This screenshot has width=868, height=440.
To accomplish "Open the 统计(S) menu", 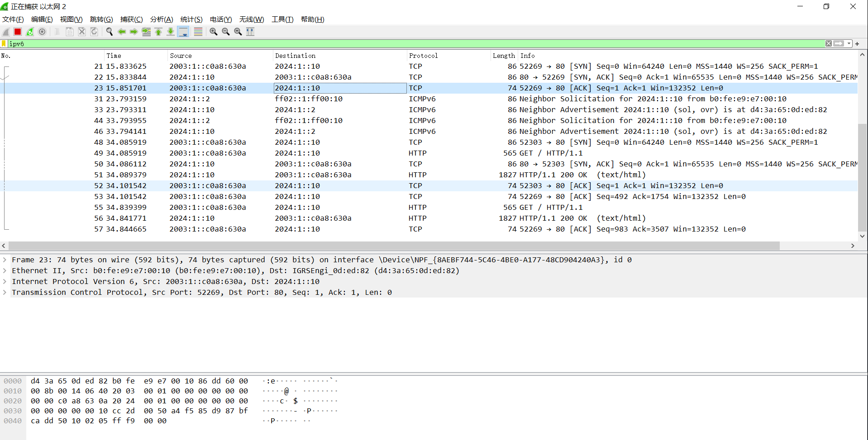I will [x=191, y=19].
